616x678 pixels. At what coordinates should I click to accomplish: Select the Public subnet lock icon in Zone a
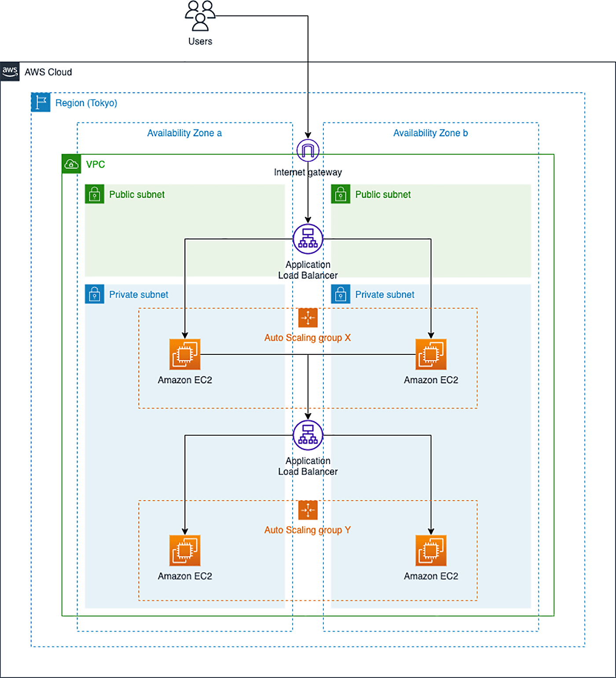(95, 194)
